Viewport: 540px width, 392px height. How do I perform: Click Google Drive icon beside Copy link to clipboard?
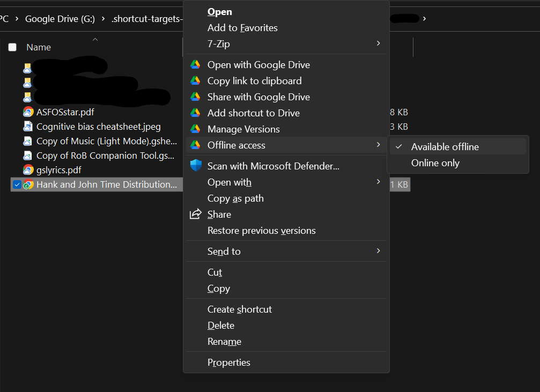click(x=195, y=81)
